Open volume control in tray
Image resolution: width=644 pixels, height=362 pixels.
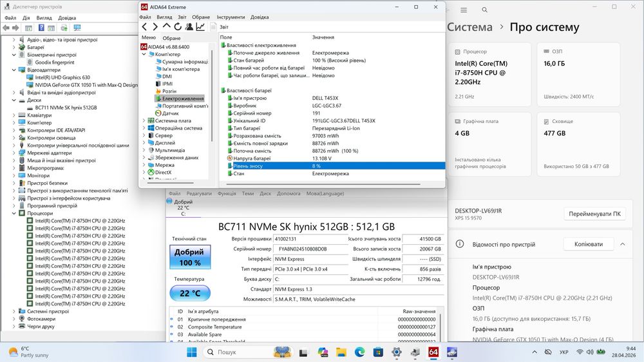[x=590, y=352]
